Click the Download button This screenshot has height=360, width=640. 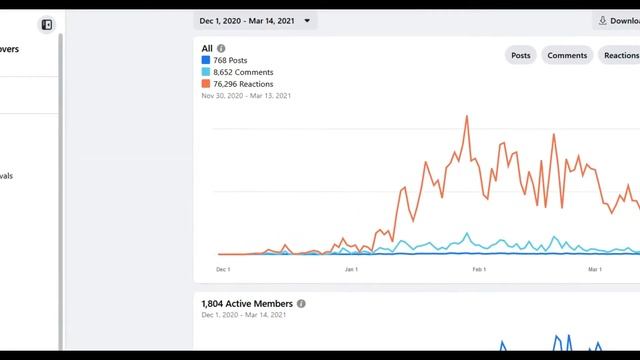(x=617, y=21)
